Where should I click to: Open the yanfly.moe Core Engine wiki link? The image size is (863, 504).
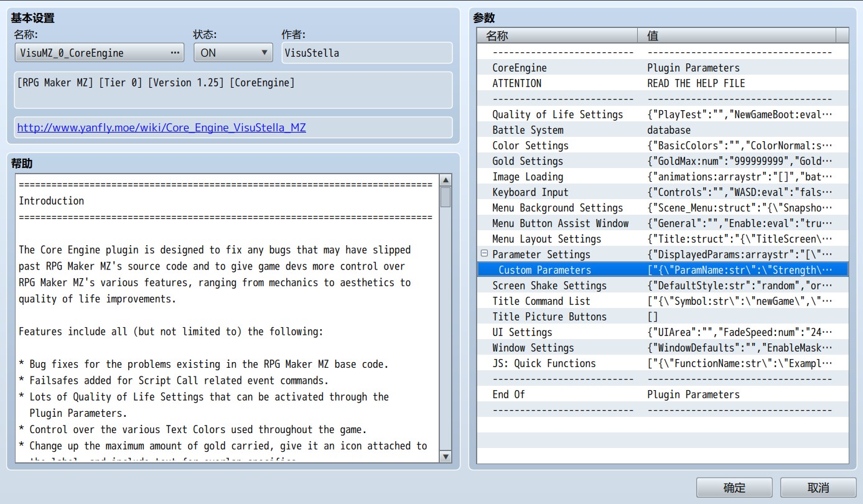[162, 128]
